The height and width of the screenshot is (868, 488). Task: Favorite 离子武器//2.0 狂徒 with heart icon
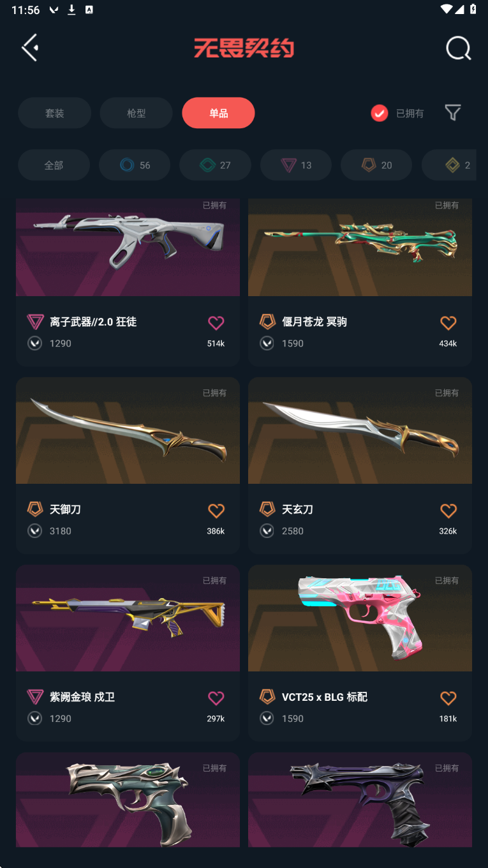click(216, 323)
